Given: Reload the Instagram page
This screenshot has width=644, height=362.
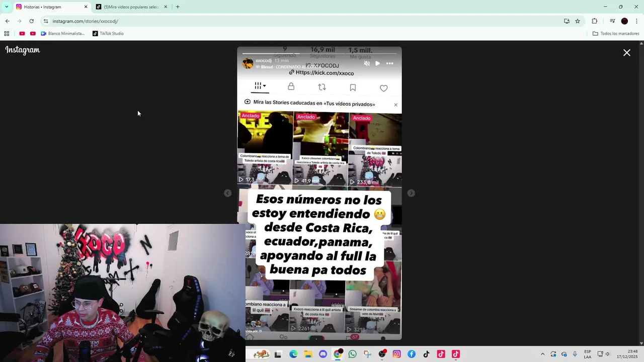Looking at the screenshot, I should point(31,21).
